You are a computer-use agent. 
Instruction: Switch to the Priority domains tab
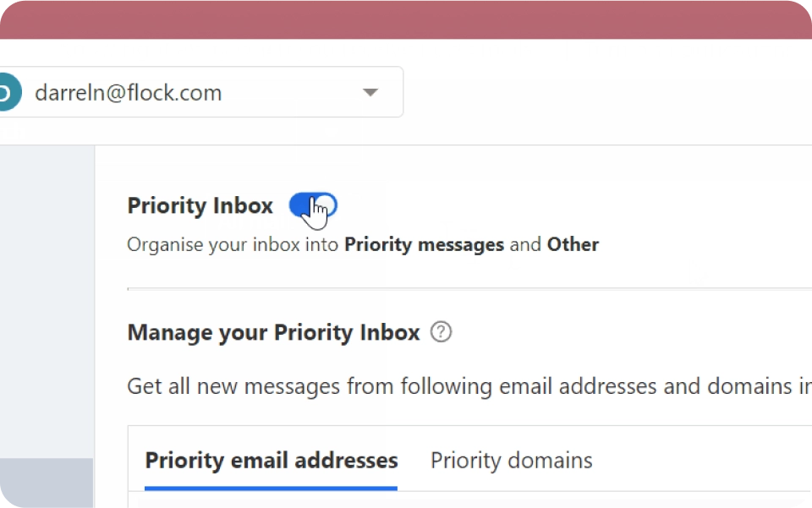pyautogui.click(x=511, y=461)
